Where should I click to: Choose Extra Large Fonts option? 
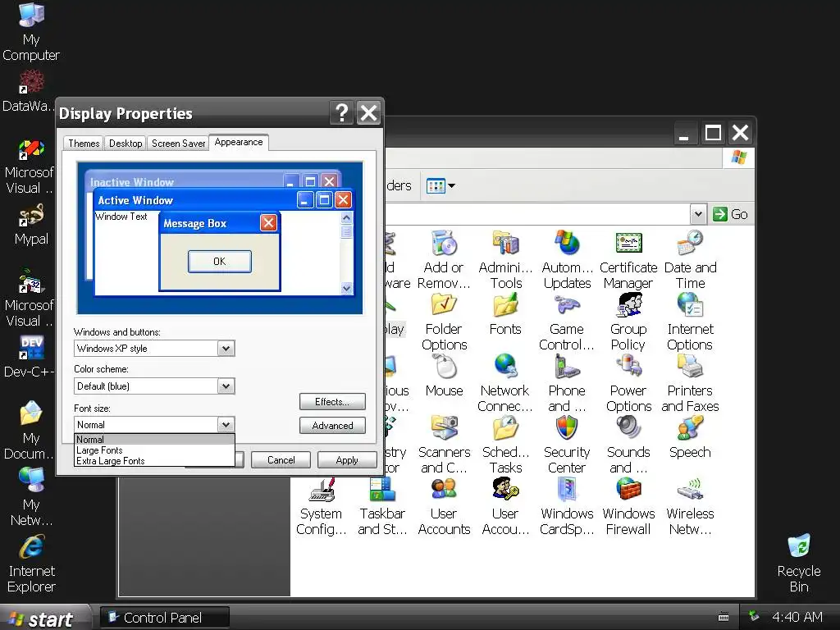tap(154, 461)
